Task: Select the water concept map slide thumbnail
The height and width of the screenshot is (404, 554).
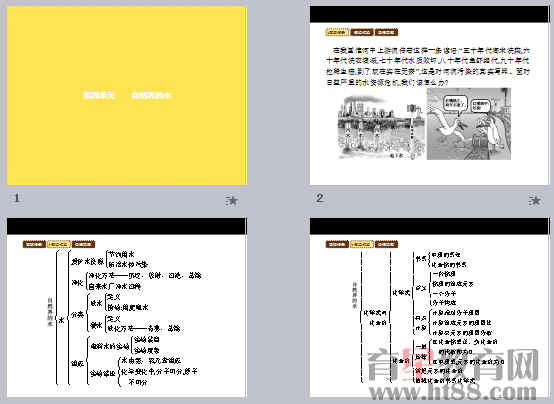Action: pos(126,307)
